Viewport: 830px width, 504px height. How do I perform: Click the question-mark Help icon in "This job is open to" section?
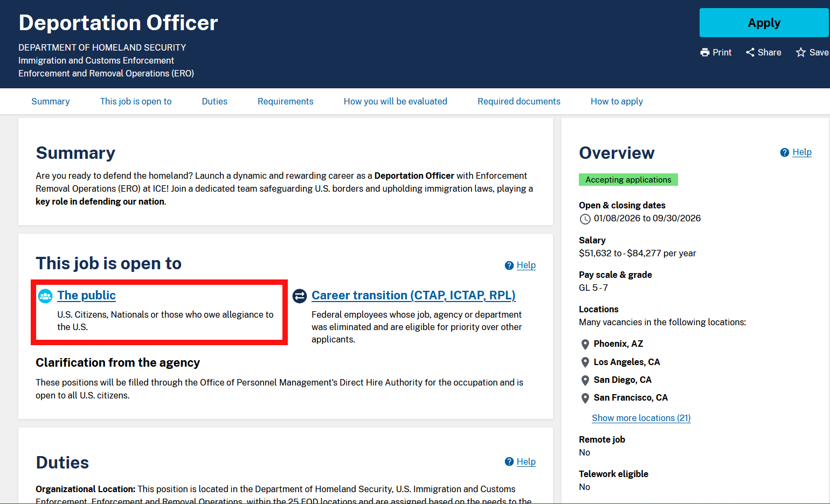509,265
